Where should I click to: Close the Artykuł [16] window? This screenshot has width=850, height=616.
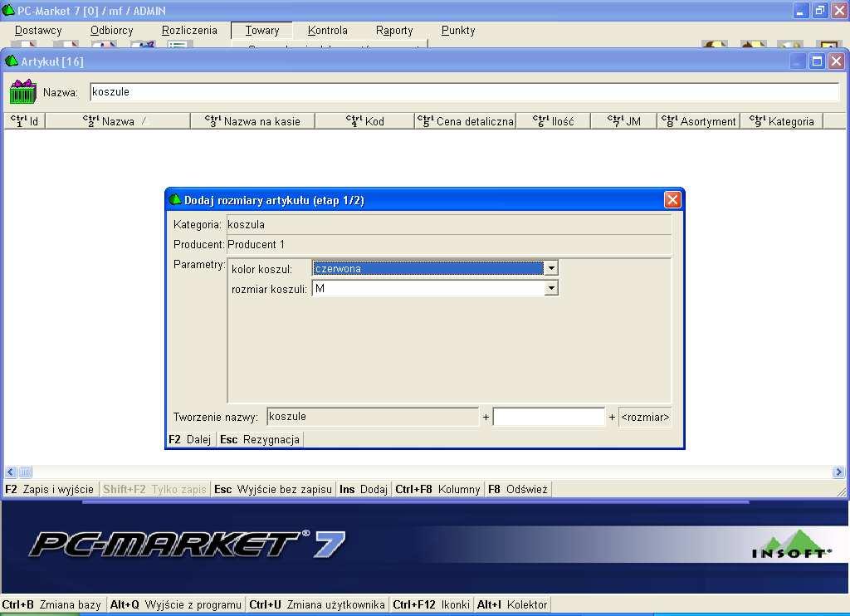(x=836, y=61)
